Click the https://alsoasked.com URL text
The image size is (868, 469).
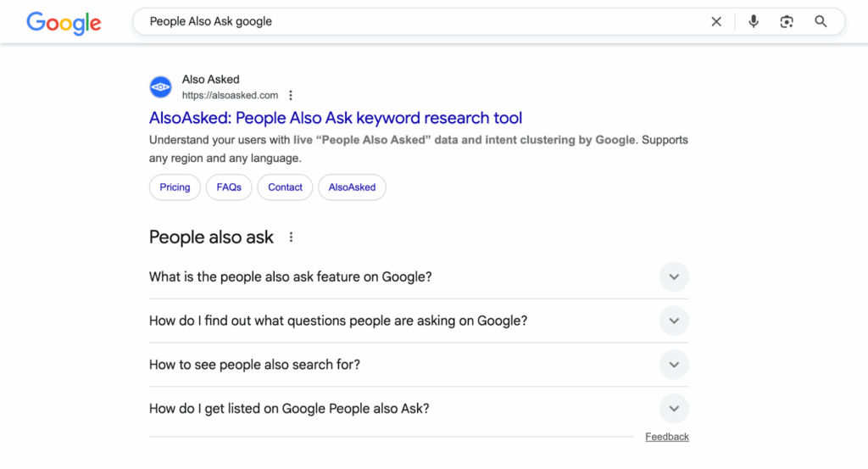point(230,95)
